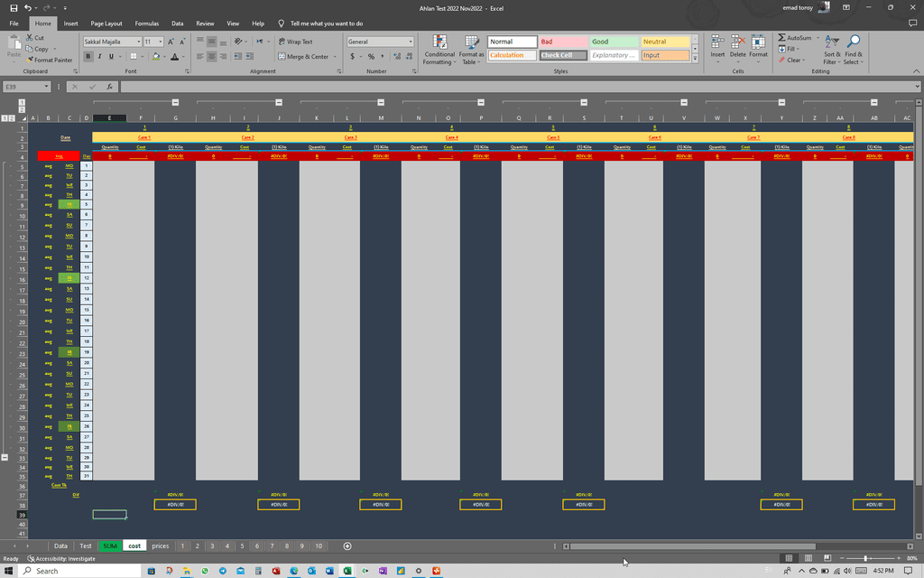
Task: Toggle Align Left
Action: click(x=200, y=57)
